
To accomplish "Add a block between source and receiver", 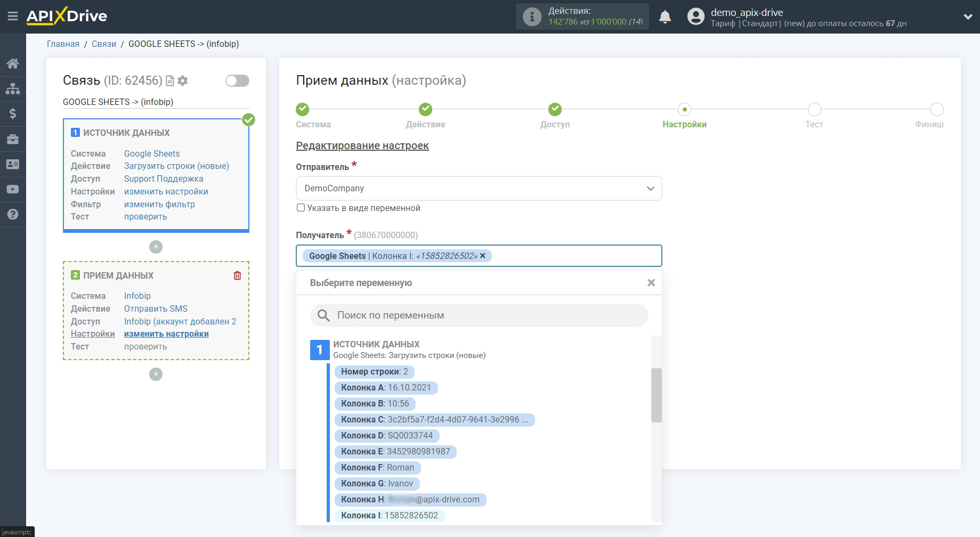I will [x=156, y=247].
